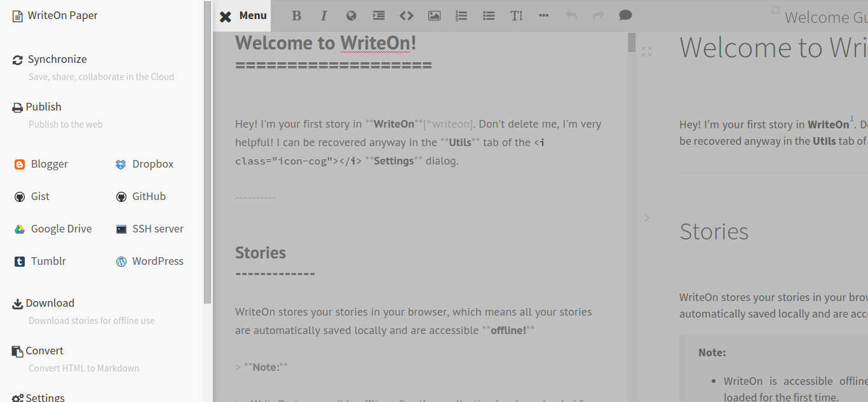This screenshot has height=402, width=868.
Task: Choose WordPress as publish target
Action: (149, 261)
